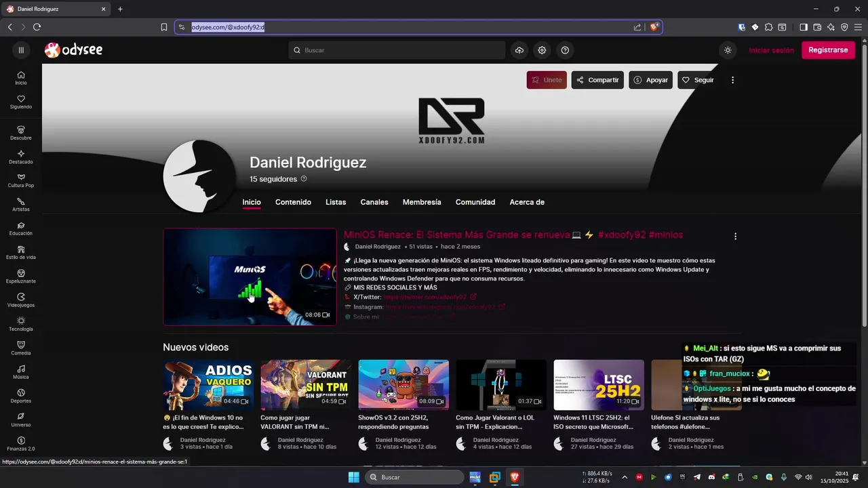Viewport: 868px width, 488px height.
Task: Click the followers info question icon
Action: click(x=304, y=179)
